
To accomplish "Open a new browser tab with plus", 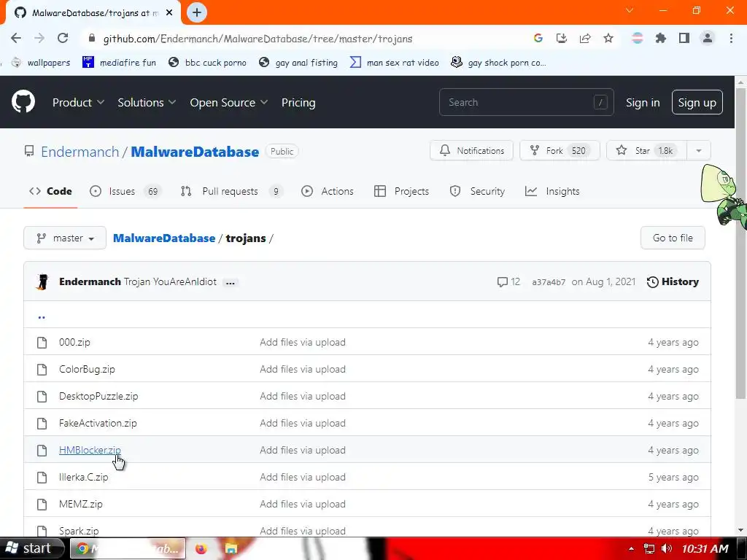I will [197, 12].
